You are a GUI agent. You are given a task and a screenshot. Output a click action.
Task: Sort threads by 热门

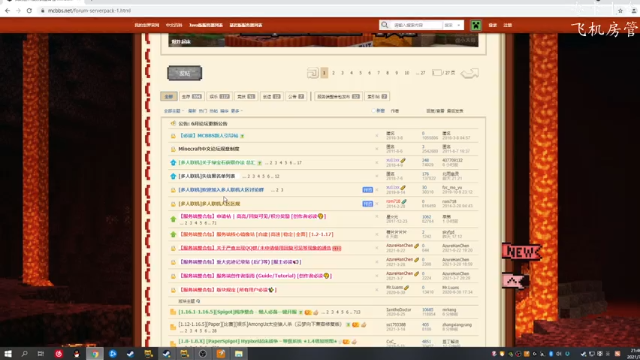pos(203,111)
